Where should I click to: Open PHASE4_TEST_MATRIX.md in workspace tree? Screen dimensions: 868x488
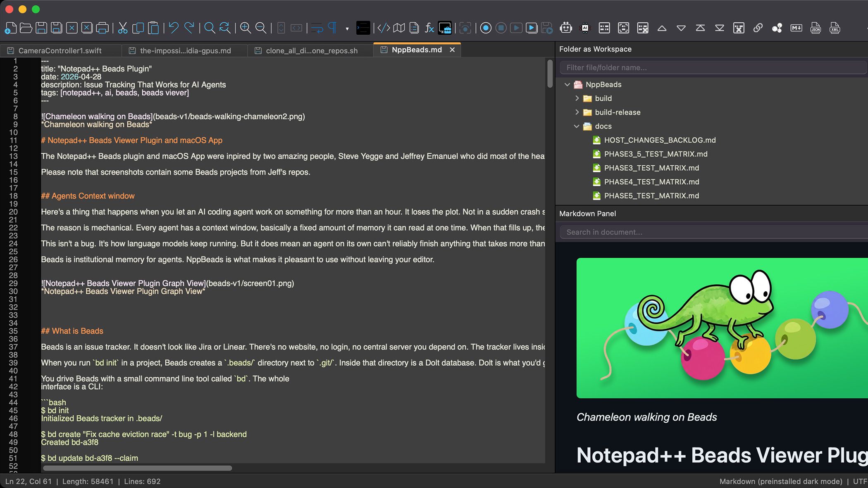point(651,182)
